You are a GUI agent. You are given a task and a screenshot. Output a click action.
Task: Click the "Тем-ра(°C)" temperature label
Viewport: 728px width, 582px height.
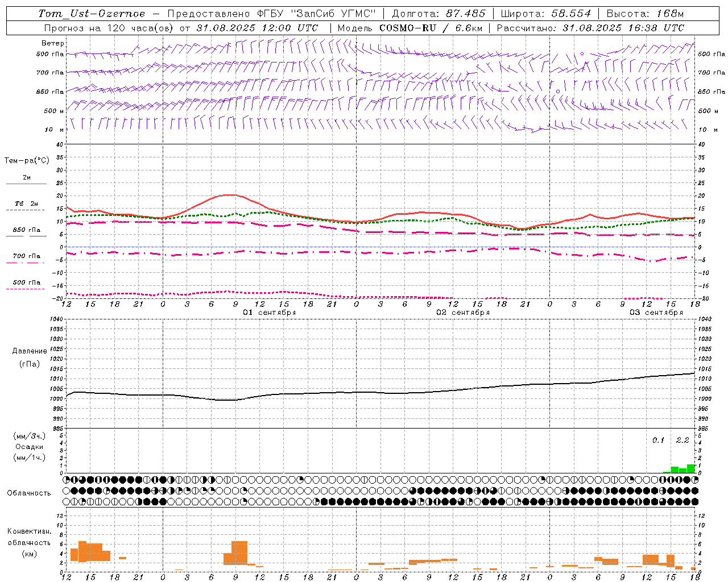[27, 161]
